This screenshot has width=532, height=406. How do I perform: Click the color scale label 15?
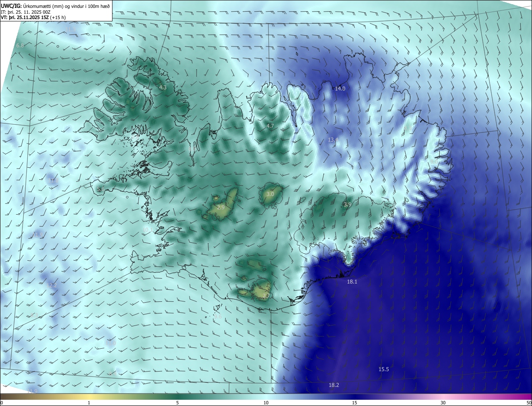pyautogui.click(x=355, y=403)
